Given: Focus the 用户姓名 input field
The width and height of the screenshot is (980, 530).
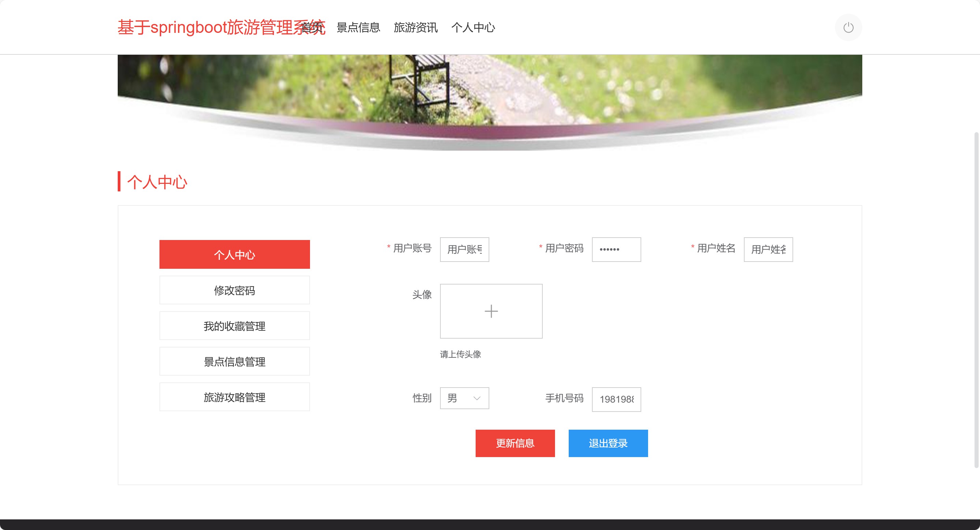Looking at the screenshot, I should (x=768, y=249).
